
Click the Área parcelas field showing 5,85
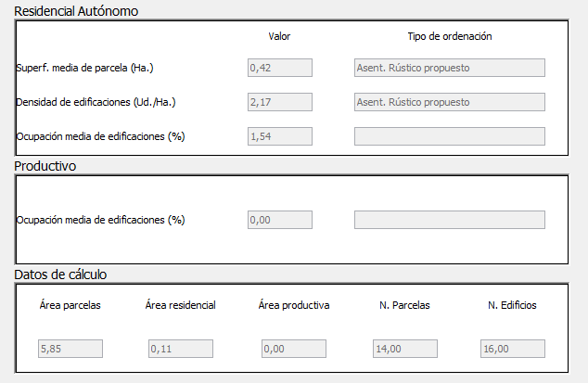coord(70,349)
